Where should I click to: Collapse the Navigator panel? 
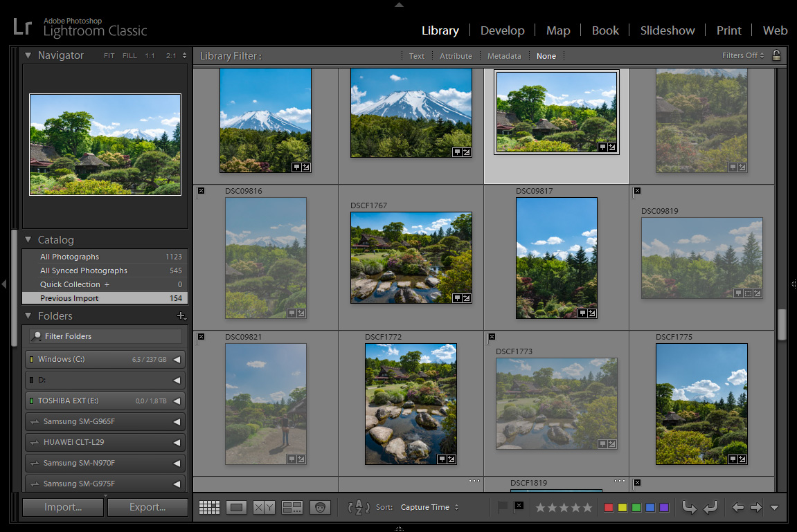click(x=28, y=55)
